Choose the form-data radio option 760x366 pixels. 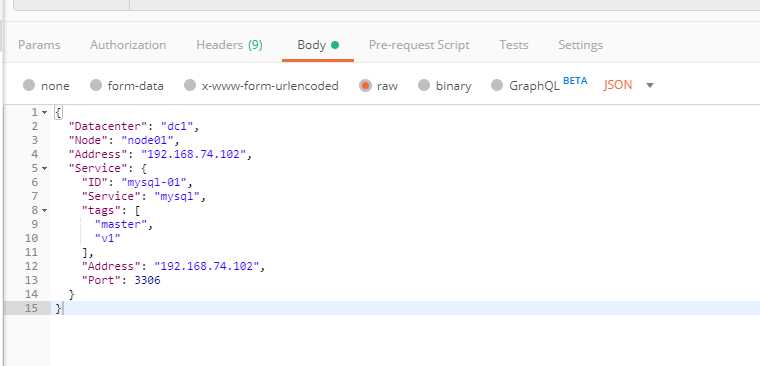coord(96,86)
